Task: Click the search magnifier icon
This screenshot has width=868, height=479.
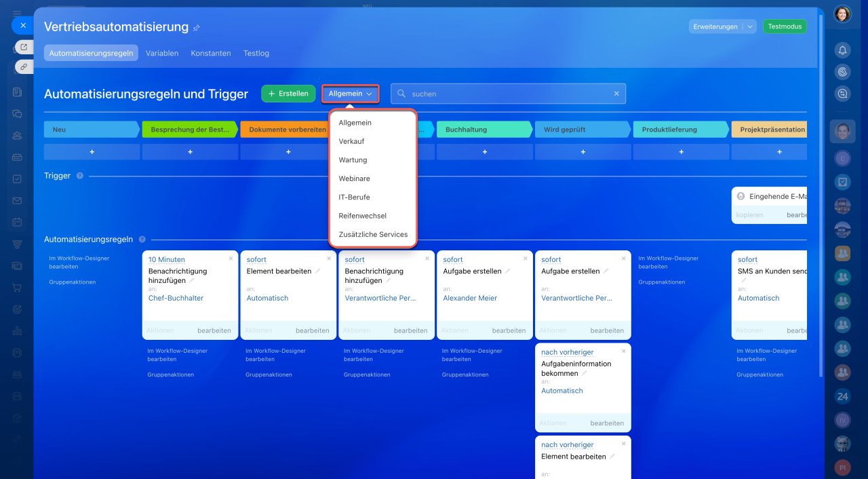Action: pyautogui.click(x=401, y=94)
